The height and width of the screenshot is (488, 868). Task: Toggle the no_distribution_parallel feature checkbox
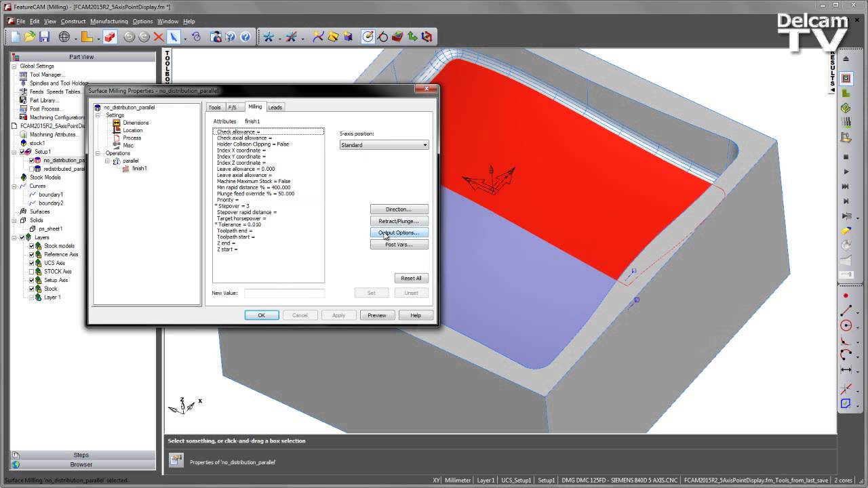pyautogui.click(x=31, y=161)
